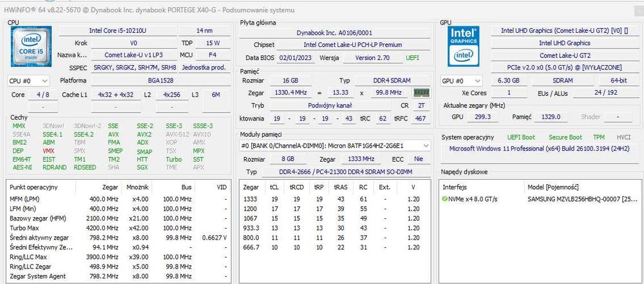Click the Intel Core i5 logo

(x=31, y=46)
